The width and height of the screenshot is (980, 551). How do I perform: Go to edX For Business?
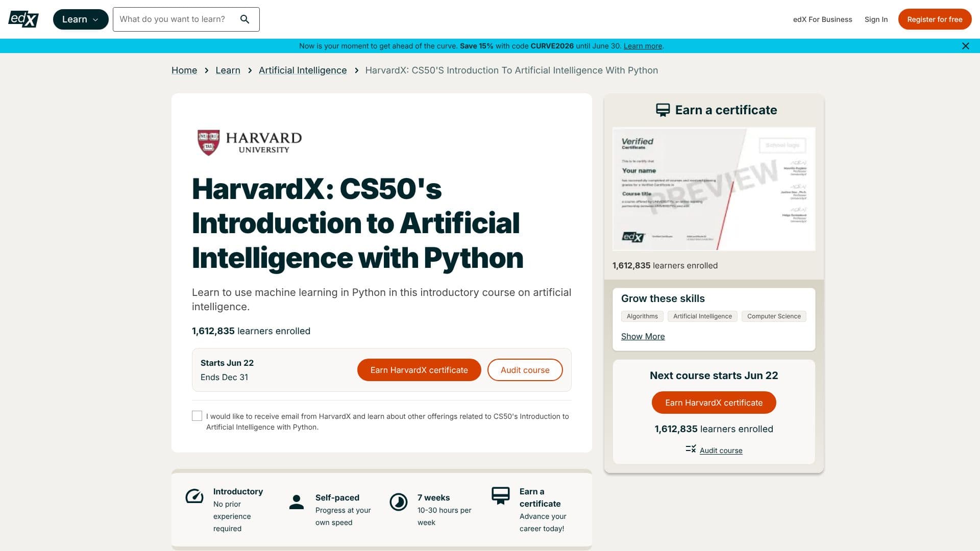(822, 19)
